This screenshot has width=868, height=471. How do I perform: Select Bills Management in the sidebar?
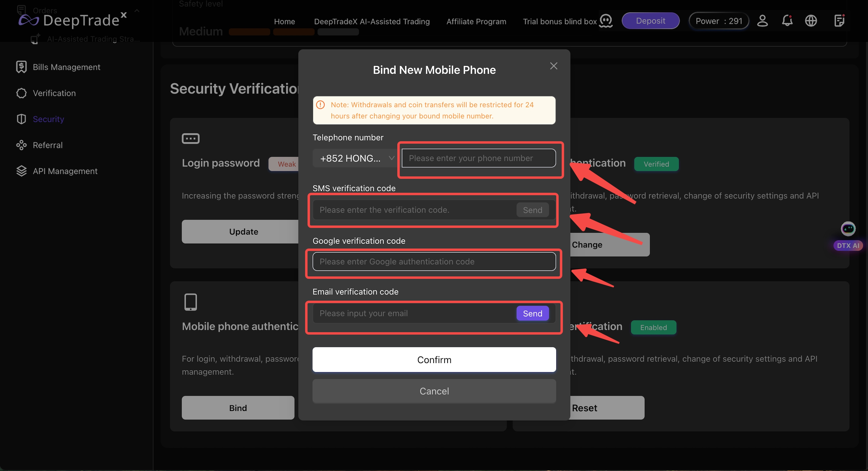click(x=67, y=67)
